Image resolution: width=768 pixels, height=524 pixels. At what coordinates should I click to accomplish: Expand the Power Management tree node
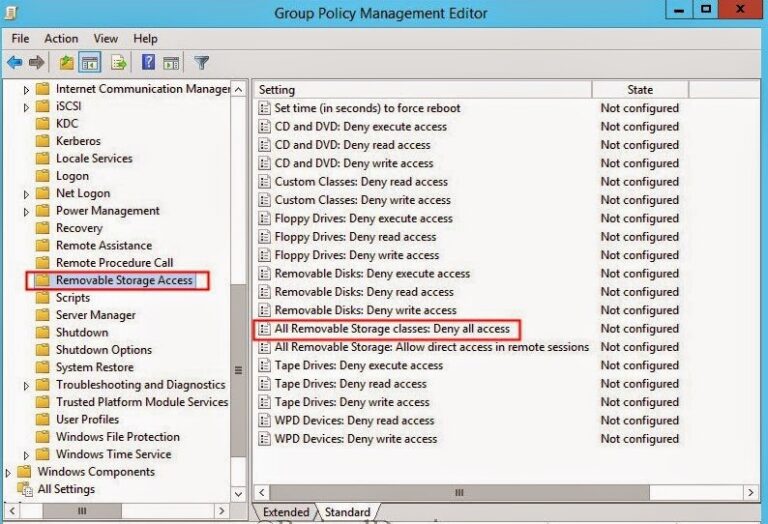point(26,212)
